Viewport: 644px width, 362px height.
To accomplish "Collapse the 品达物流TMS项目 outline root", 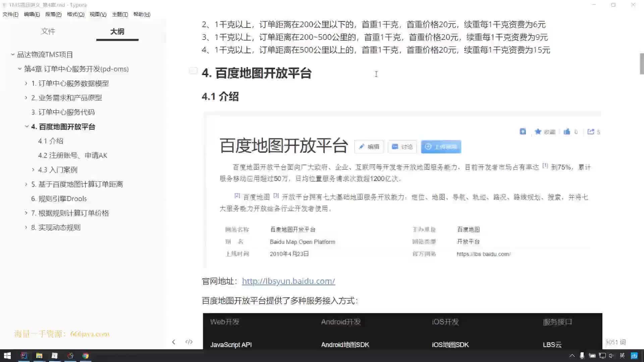I will click(x=12, y=54).
